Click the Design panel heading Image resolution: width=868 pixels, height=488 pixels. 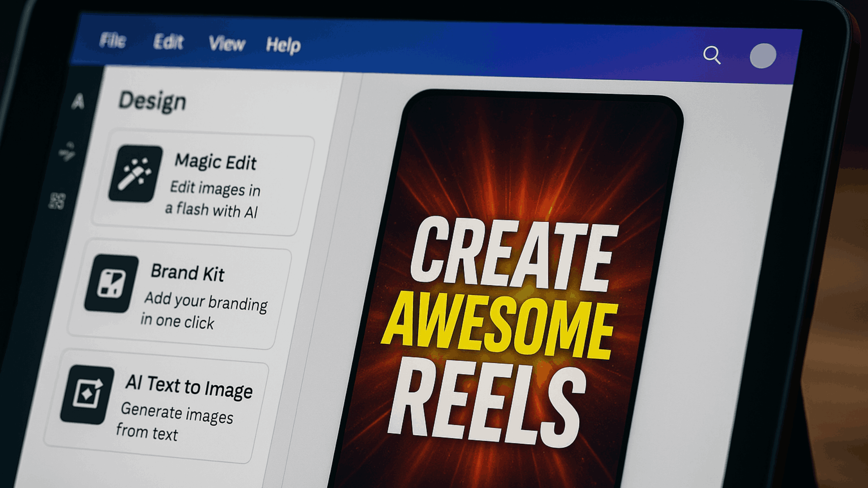point(152,101)
